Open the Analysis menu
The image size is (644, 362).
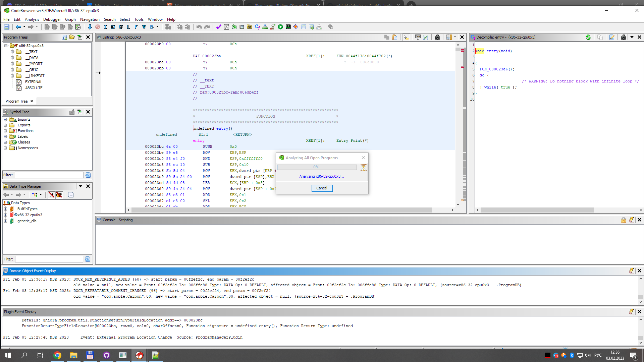(x=32, y=19)
